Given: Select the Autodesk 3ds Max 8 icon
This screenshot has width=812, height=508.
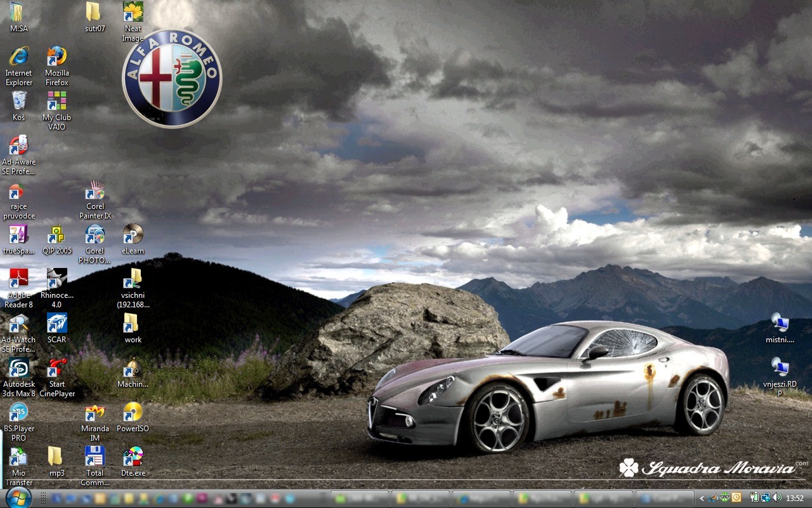Looking at the screenshot, I should [x=19, y=368].
